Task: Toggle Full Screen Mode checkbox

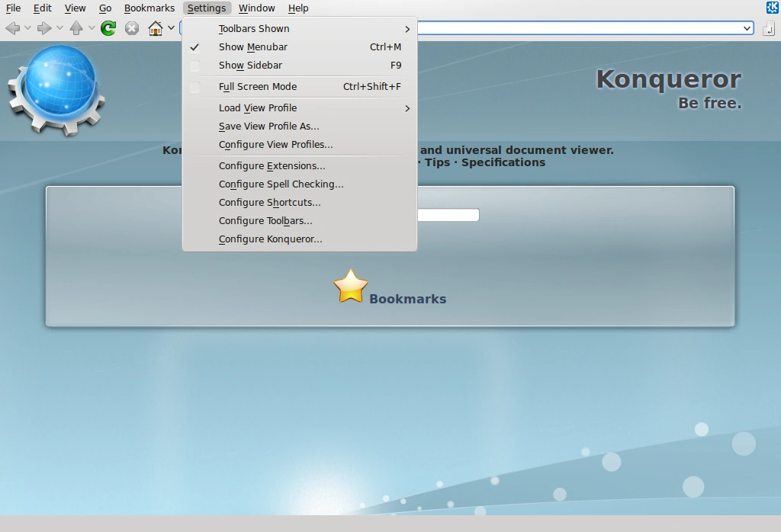Action: pyautogui.click(x=194, y=87)
